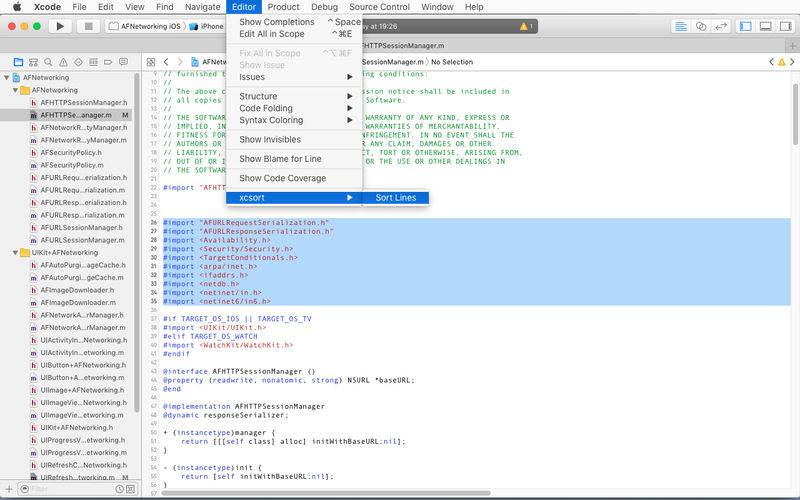This screenshot has width=800, height=500.
Task: Select Edit All in Scope
Action: coord(294,34)
